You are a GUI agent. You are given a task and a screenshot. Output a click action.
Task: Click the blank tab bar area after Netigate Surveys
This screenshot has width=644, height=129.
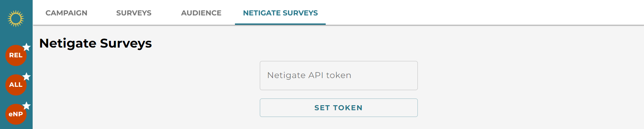[x=484, y=13]
